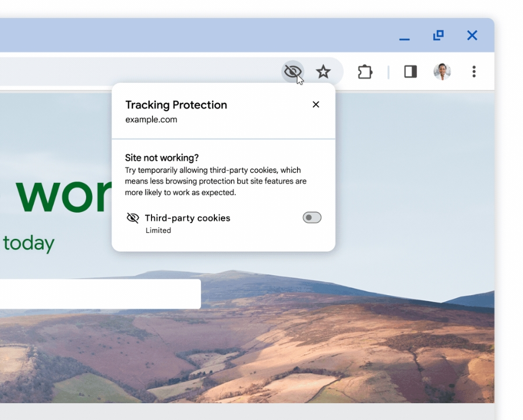Viewport: 523px width, 420px height.
Task: Restore down the browser window
Action: [x=438, y=36]
